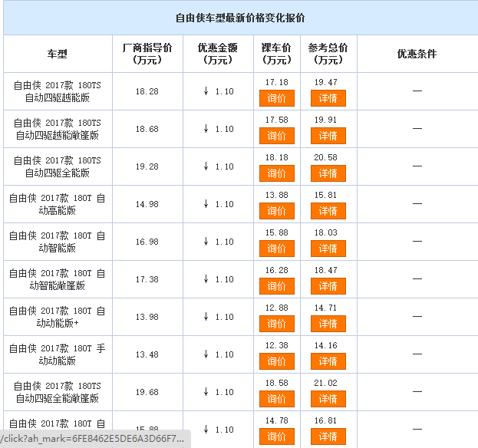
Task: Click column header 参考总价(万元)
Action: (x=328, y=54)
